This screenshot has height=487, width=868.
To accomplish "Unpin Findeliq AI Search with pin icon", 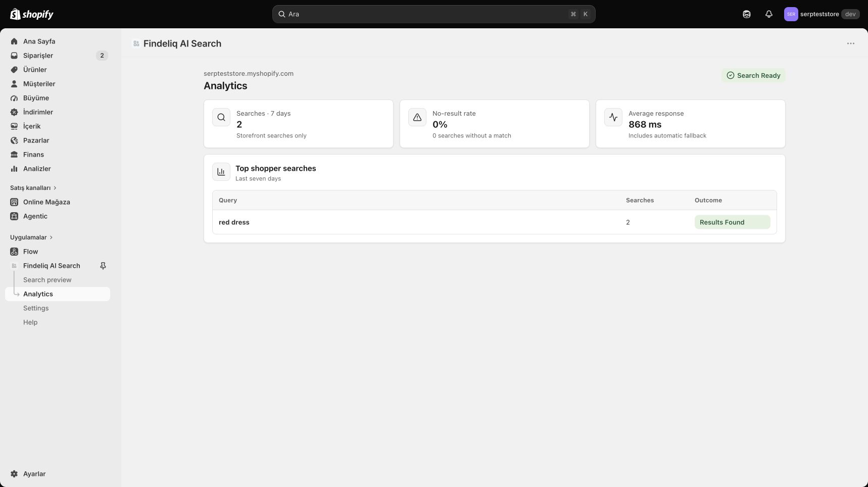I will (103, 266).
